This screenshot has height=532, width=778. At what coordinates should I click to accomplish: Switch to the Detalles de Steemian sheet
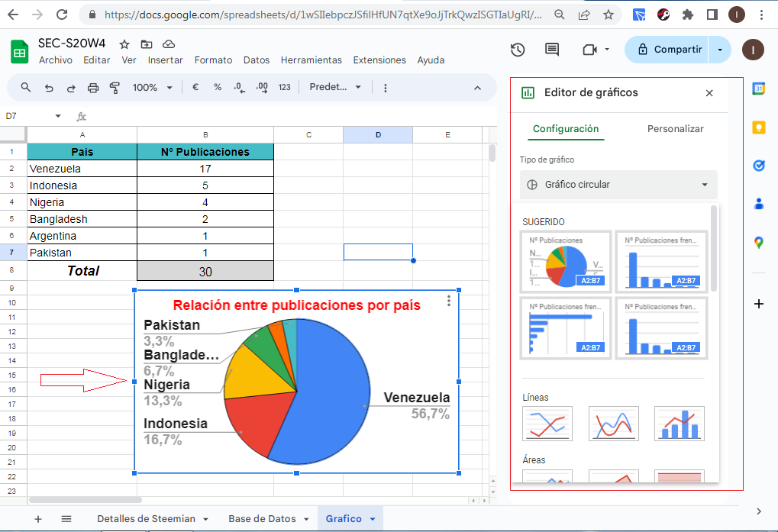click(146, 518)
